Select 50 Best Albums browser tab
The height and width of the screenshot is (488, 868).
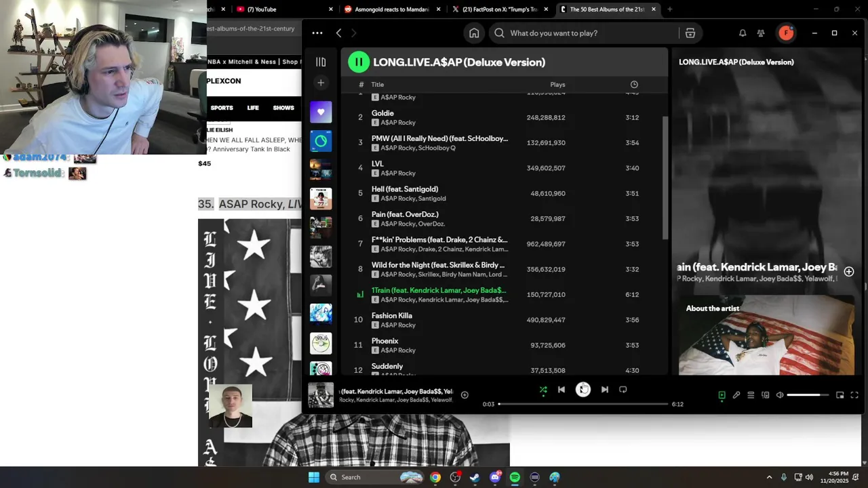pyautogui.click(x=608, y=9)
